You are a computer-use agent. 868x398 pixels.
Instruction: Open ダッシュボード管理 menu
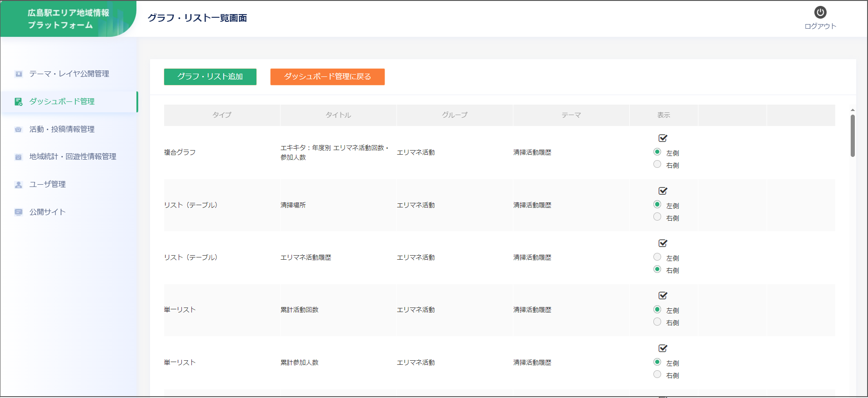coord(69,101)
